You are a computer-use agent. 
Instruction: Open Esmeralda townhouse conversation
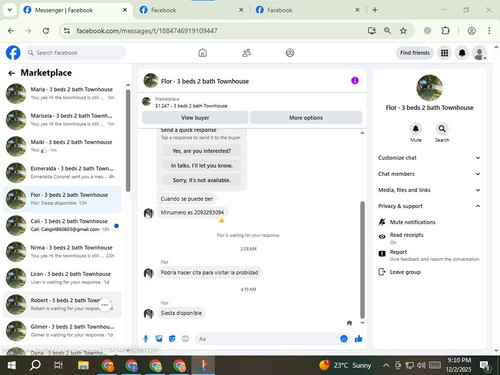coord(62,172)
